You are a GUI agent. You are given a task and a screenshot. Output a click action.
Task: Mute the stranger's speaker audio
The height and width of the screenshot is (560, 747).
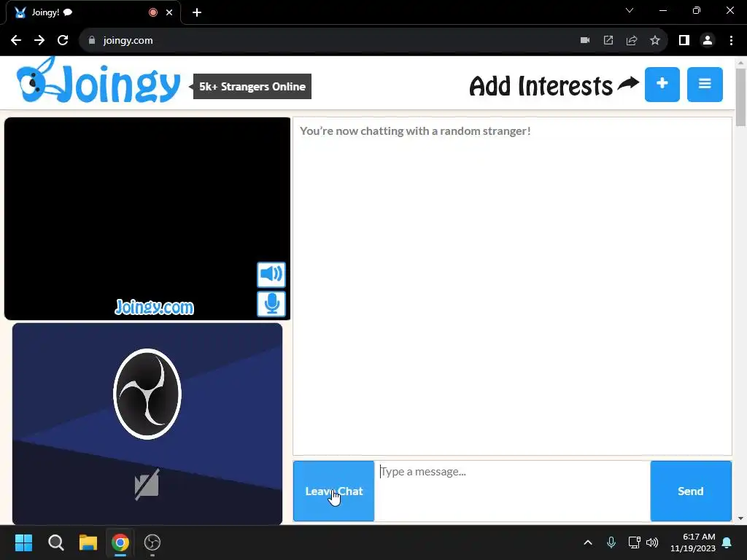(271, 274)
